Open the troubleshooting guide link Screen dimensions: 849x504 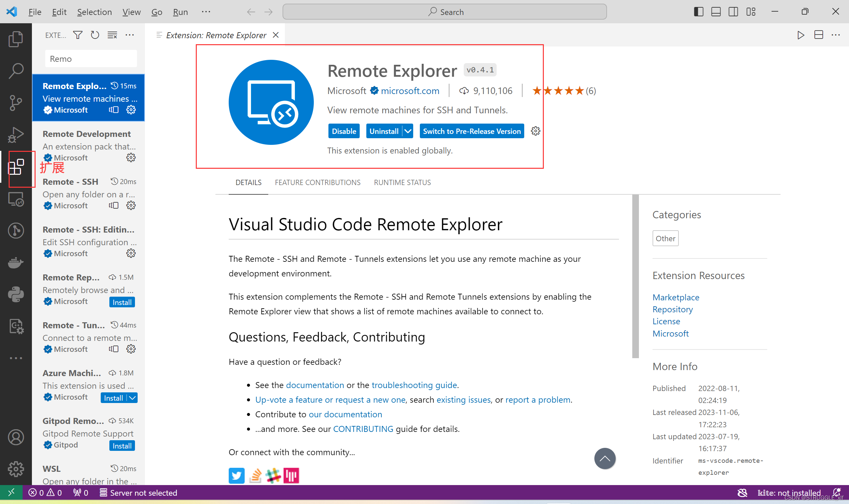tap(414, 385)
